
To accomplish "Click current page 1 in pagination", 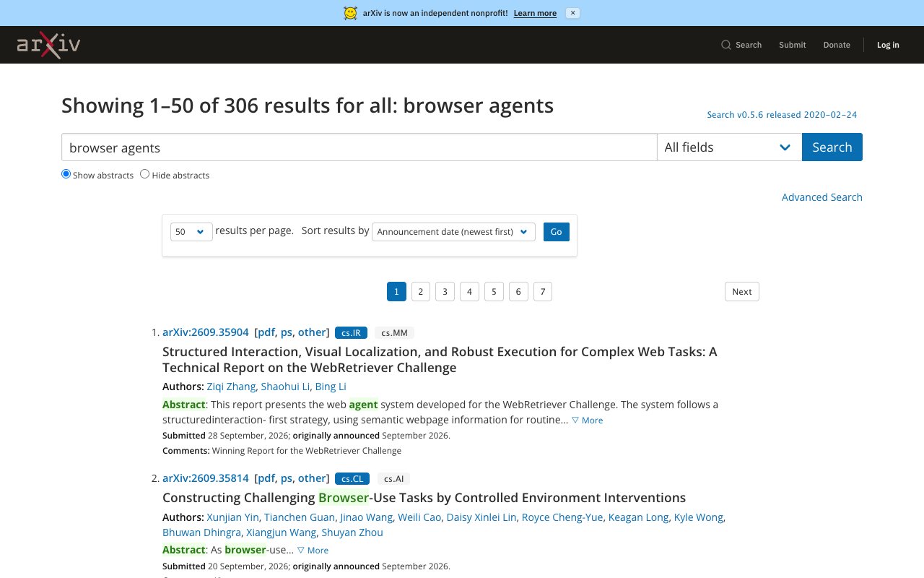I will pos(396,291).
